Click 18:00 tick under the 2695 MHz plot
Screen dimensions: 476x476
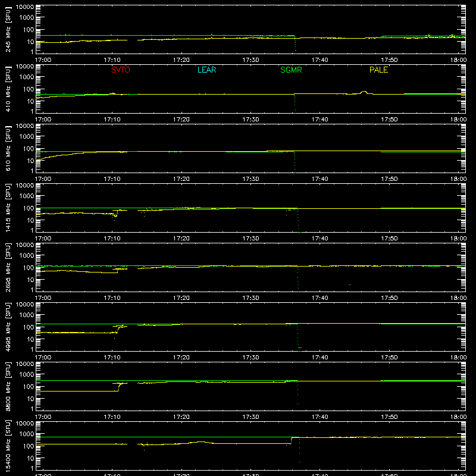458,298
